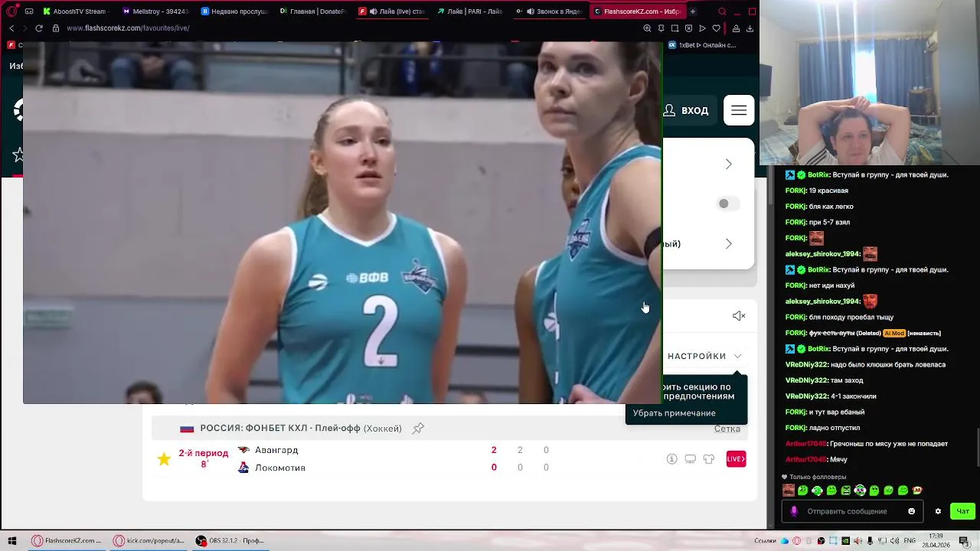
Task: Click the heart bookmark icon in address bar
Action: coord(717,28)
